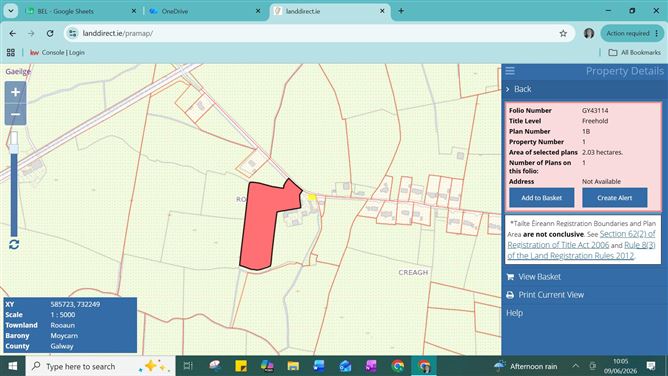Image resolution: width=668 pixels, height=376 pixels.
Task: Open File Explorer from taskbar
Action: click(x=293, y=366)
